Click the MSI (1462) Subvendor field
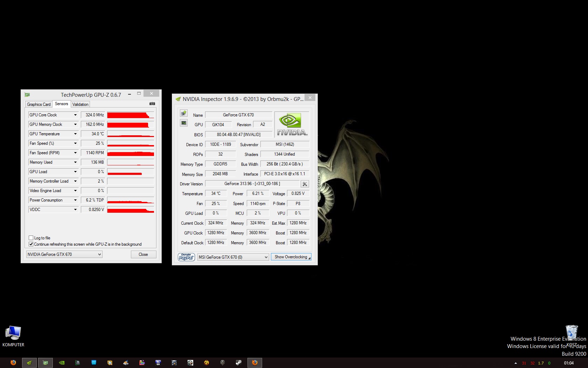Viewport: 588px width, 368px height. (x=285, y=144)
